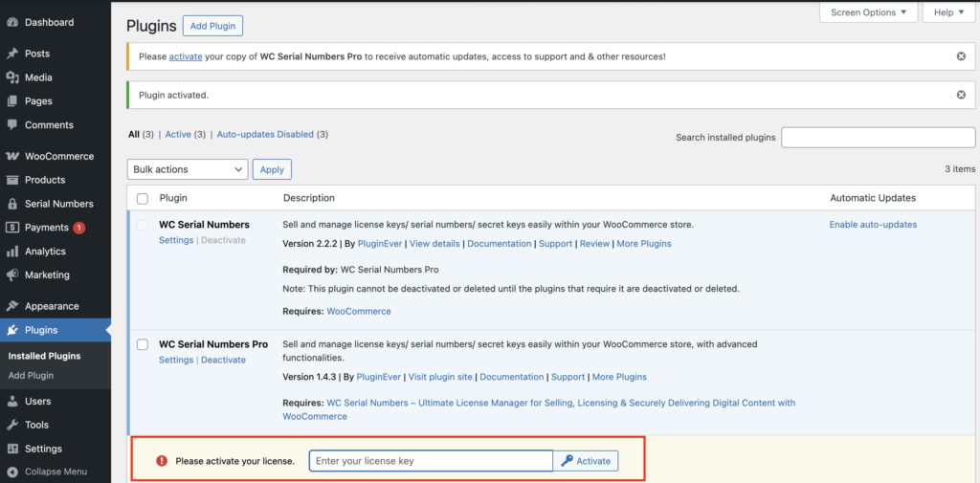Click the license key input field
This screenshot has height=483, width=980.
(x=432, y=461)
